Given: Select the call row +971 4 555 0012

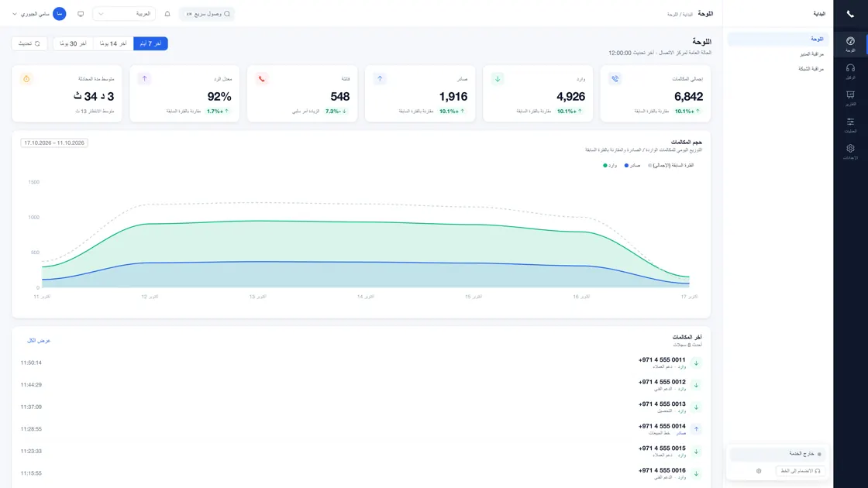Looking at the screenshot, I should point(361,384).
